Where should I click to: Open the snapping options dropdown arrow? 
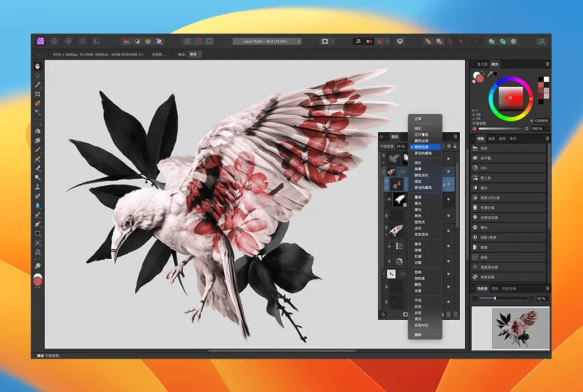tap(388, 41)
